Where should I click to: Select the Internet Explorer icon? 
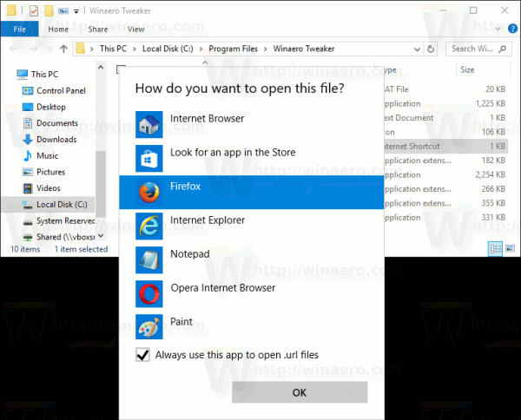pos(148,226)
